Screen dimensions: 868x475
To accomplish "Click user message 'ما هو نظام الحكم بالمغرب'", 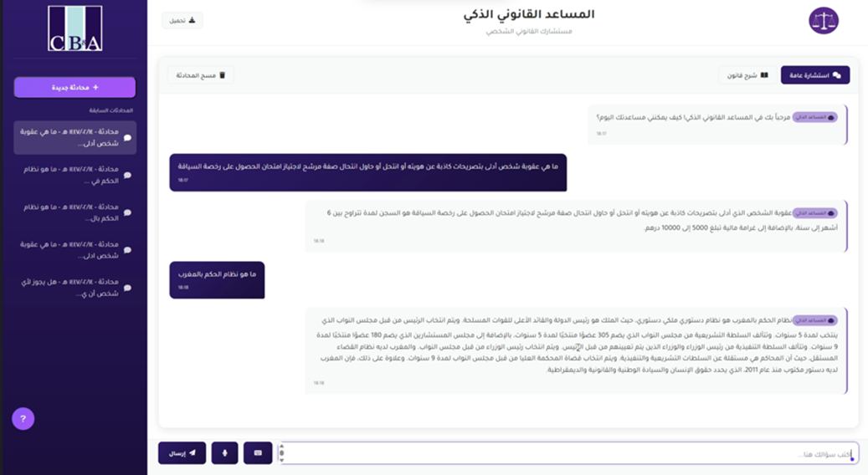I will (x=217, y=280).
